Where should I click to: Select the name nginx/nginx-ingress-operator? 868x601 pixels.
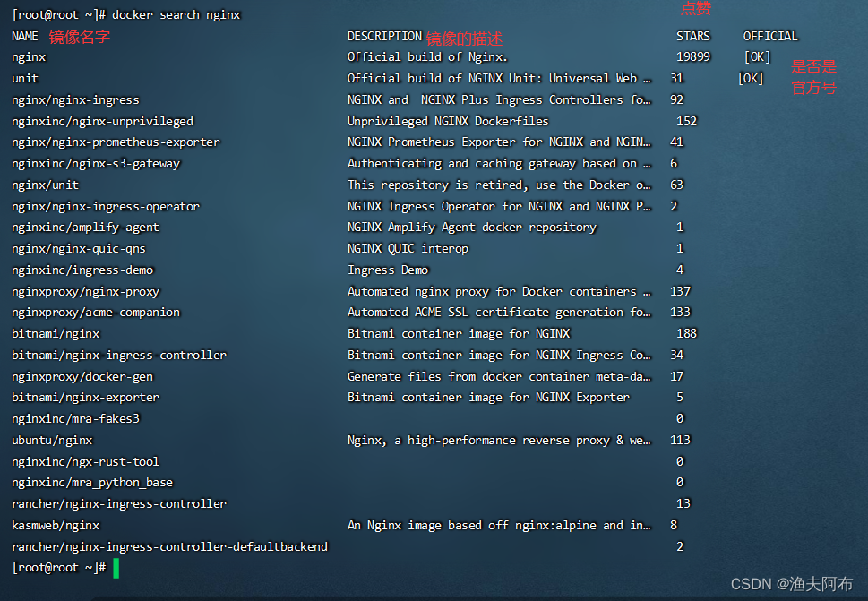106,207
